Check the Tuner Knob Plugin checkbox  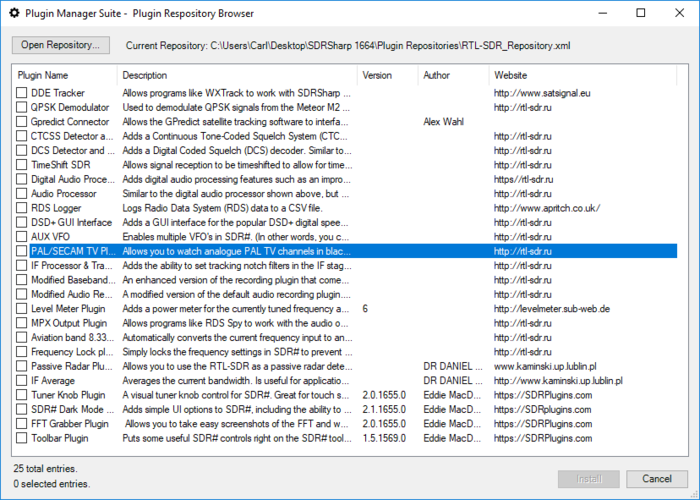(21, 395)
